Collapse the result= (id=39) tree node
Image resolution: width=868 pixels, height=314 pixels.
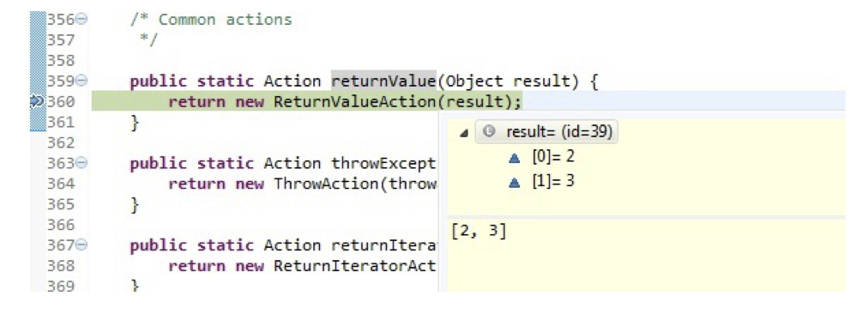(x=464, y=133)
